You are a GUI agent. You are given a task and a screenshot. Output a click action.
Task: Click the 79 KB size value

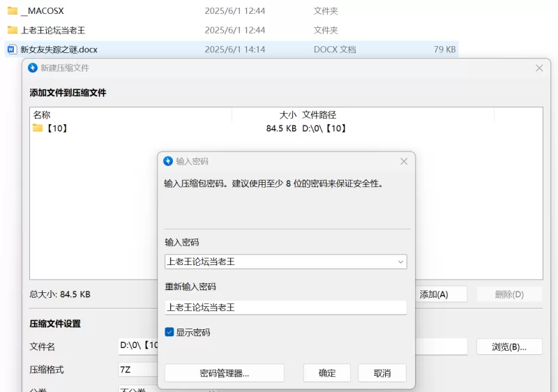tap(444, 50)
